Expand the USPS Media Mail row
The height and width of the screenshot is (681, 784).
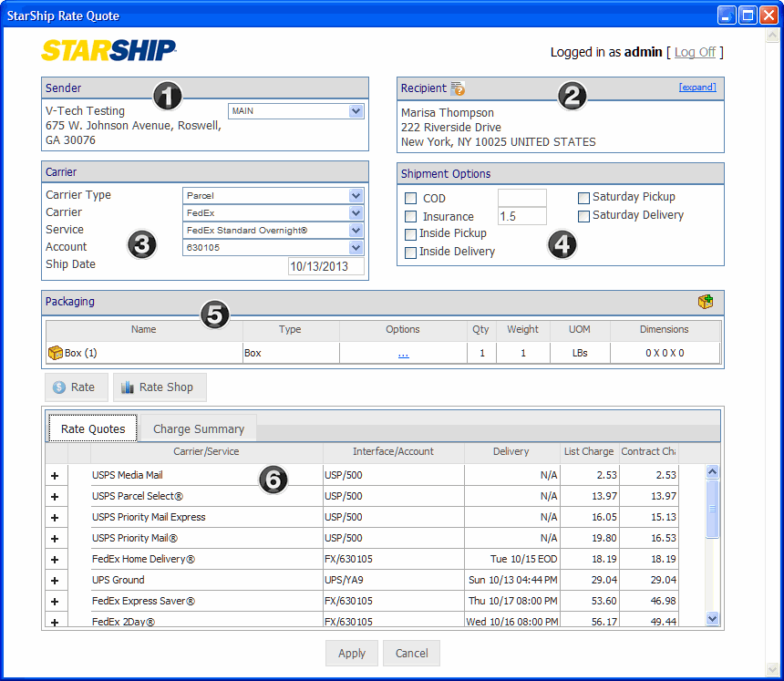tap(55, 476)
